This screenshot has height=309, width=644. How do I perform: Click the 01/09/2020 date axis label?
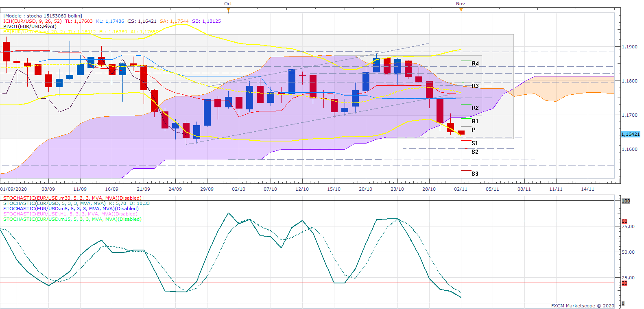tap(14, 189)
